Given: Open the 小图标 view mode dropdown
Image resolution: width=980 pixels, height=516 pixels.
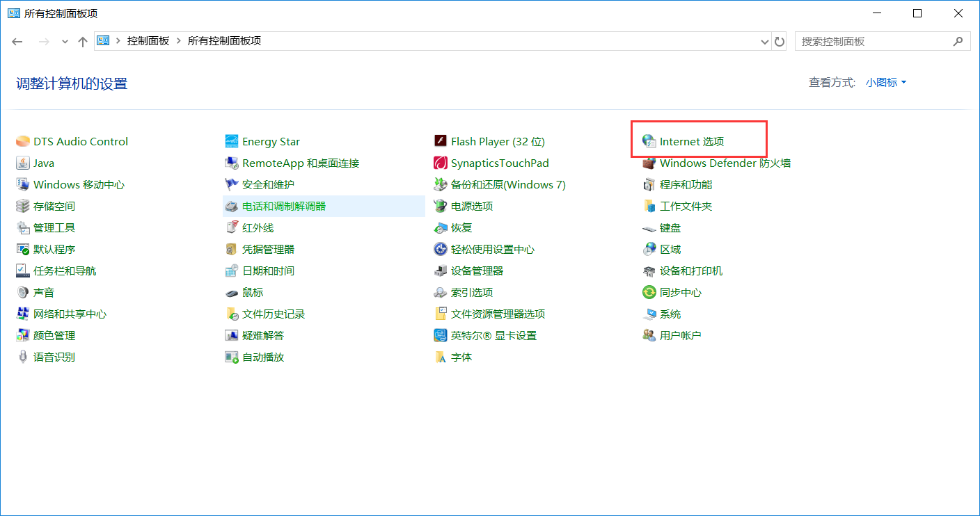Looking at the screenshot, I should point(886,83).
